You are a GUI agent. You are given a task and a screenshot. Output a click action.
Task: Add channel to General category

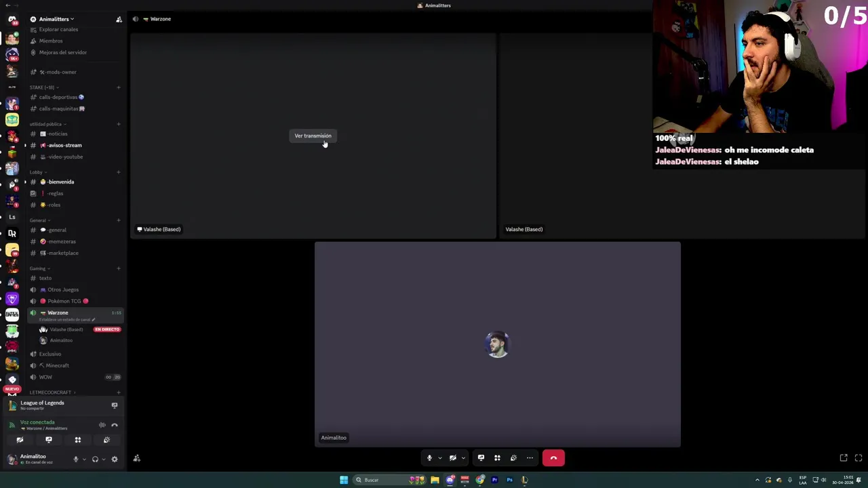click(x=118, y=220)
